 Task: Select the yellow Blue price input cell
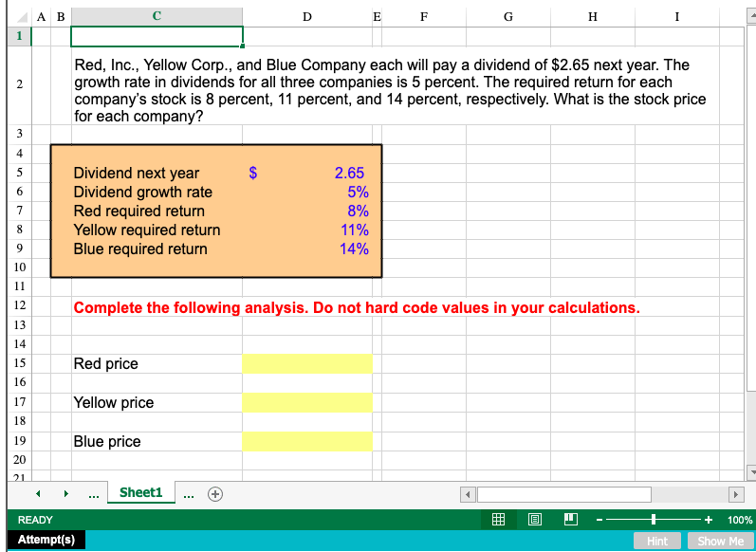pos(307,441)
